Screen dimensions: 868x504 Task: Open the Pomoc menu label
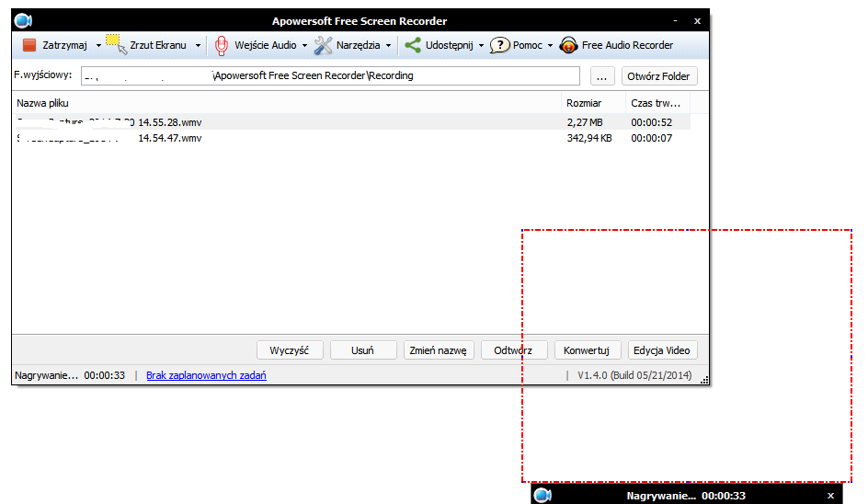(528, 45)
